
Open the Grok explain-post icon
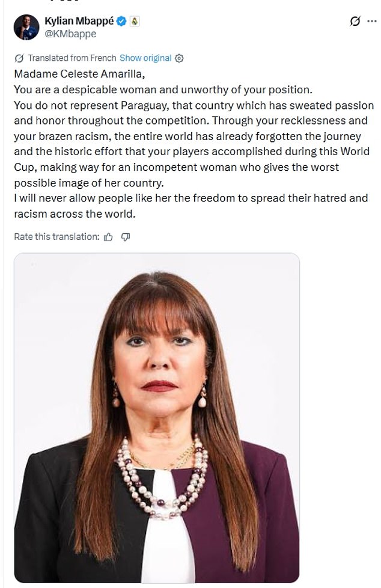[355, 22]
